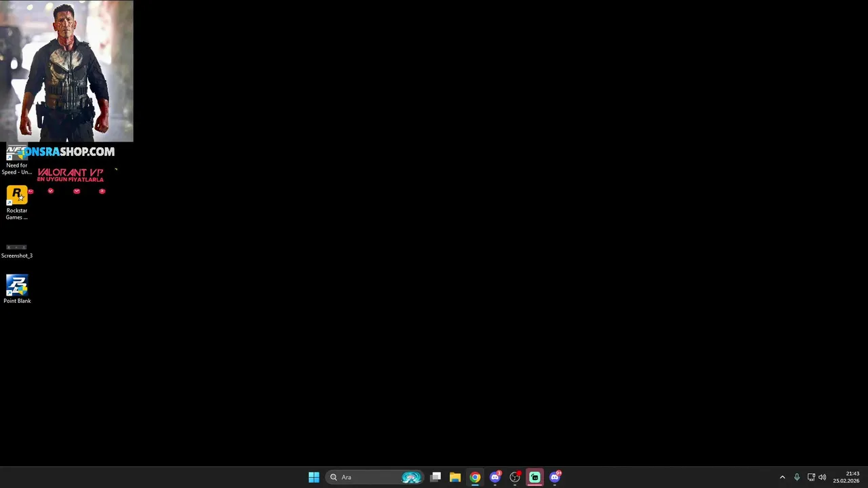This screenshot has width=868, height=488.
Task: Open the Need for Speed desktop shortcut
Action: (16, 160)
